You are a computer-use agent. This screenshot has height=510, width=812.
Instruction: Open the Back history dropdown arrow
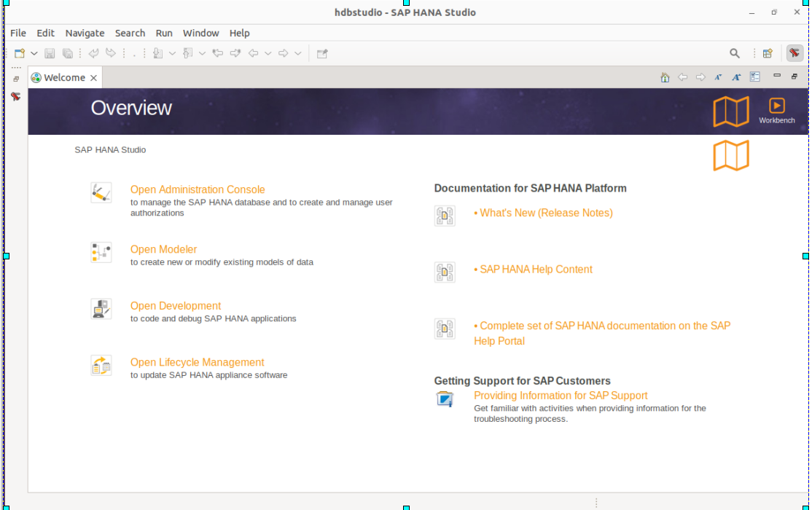pos(268,53)
